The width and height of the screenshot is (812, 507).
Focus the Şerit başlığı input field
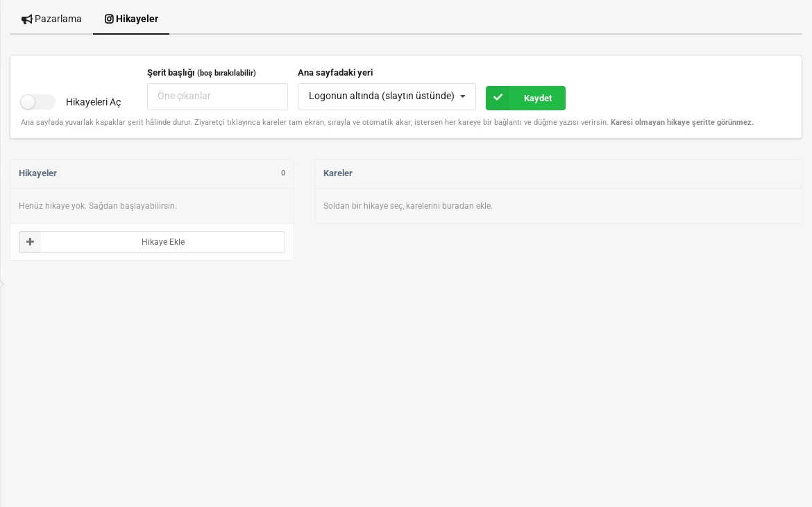click(x=217, y=96)
